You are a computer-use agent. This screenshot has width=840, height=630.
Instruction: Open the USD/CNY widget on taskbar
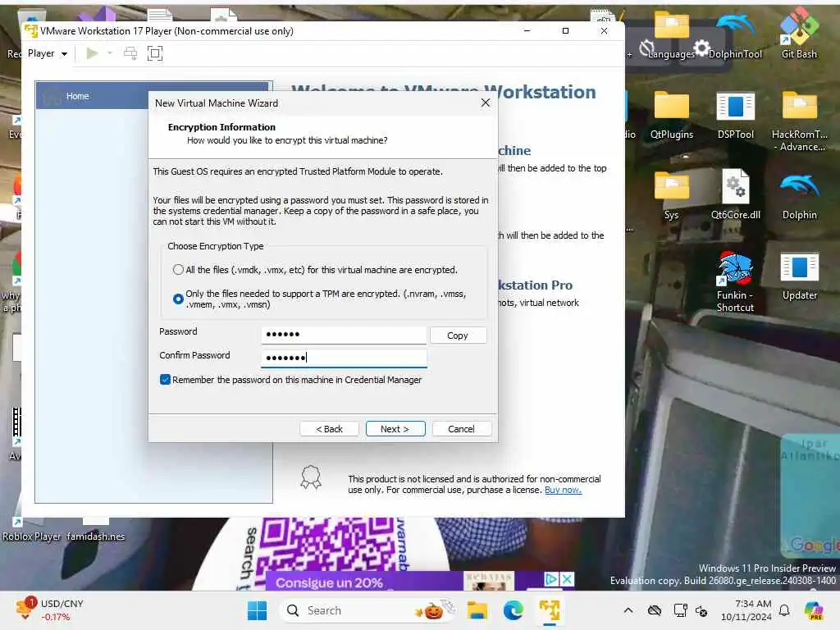click(x=50, y=610)
